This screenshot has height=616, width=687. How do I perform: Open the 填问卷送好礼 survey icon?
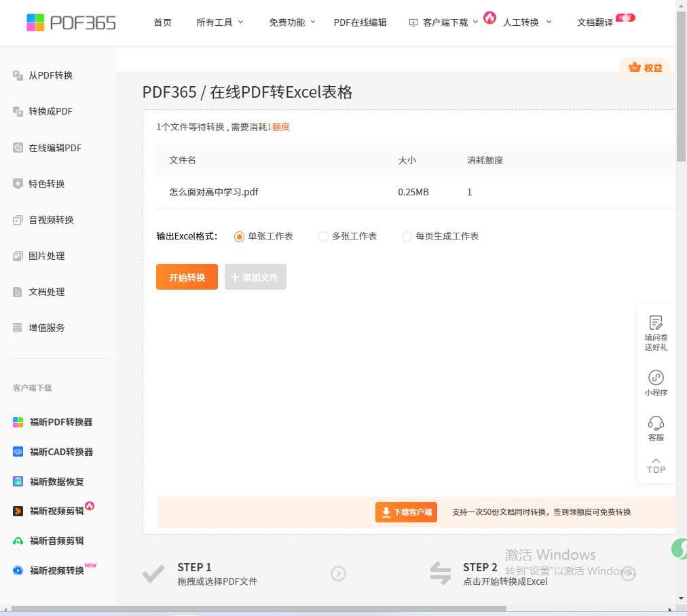click(656, 323)
